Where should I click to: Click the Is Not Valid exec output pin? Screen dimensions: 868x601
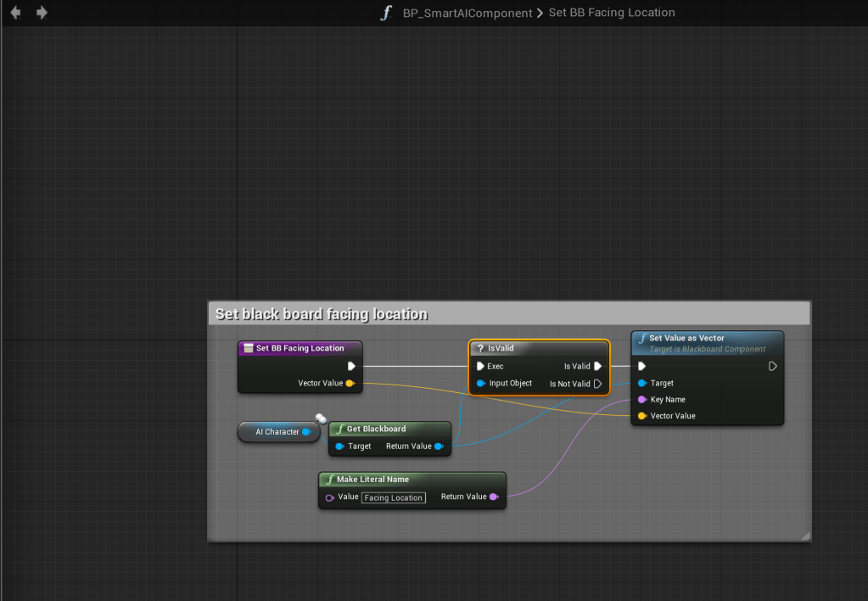pos(598,384)
